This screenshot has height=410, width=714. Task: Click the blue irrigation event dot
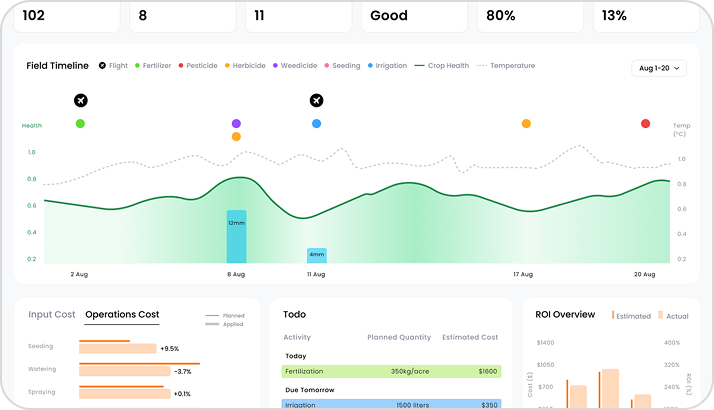click(316, 124)
